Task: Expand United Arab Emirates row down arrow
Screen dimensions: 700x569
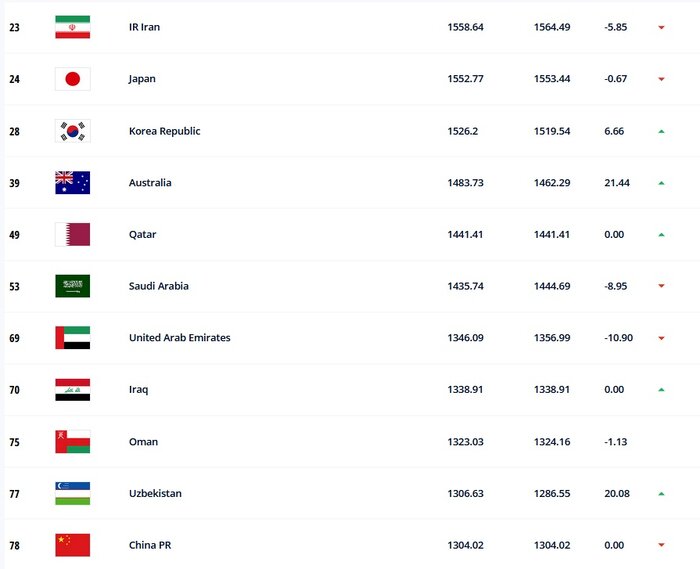Action: [661, 339]
